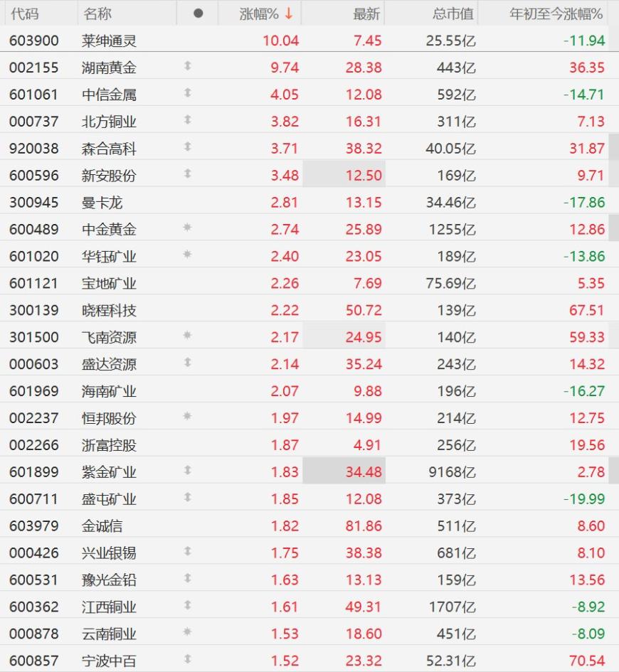Sort by the 总市值 column header

(453, 14)
